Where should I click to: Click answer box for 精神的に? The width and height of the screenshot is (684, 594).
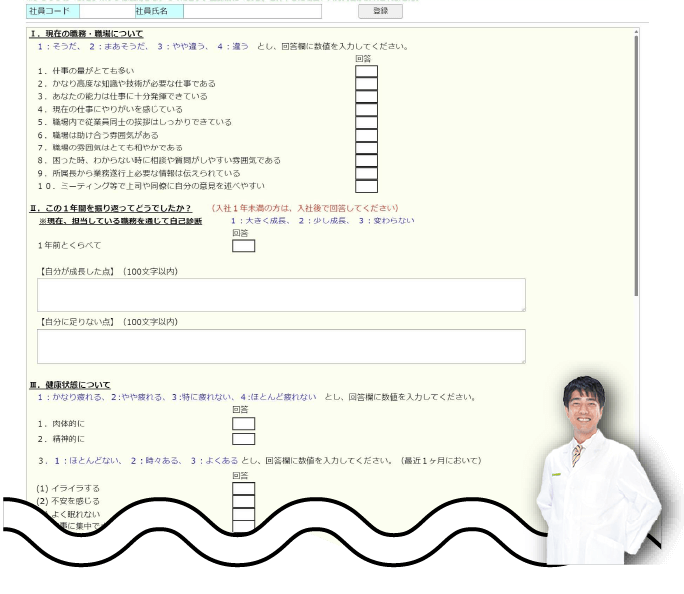(x=243, y=439)
